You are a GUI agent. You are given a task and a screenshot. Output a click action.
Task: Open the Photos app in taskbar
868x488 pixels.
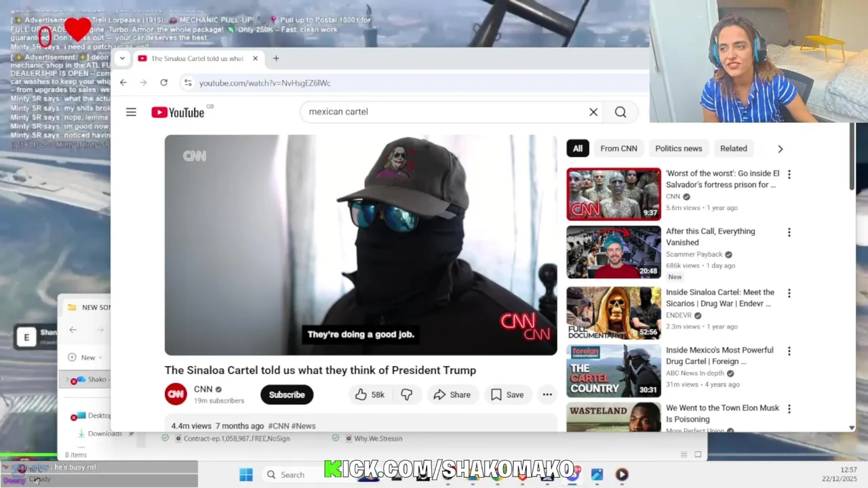[x=597, y=474]
